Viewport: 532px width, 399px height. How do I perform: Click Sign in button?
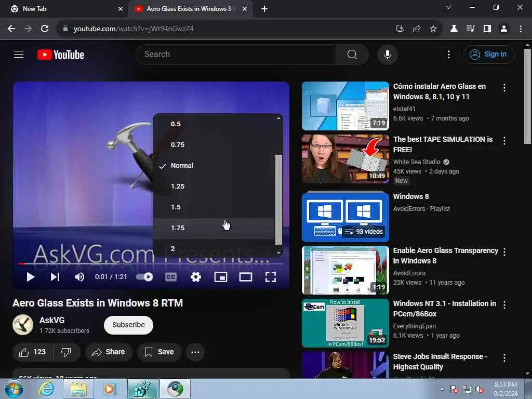[488, 54]
